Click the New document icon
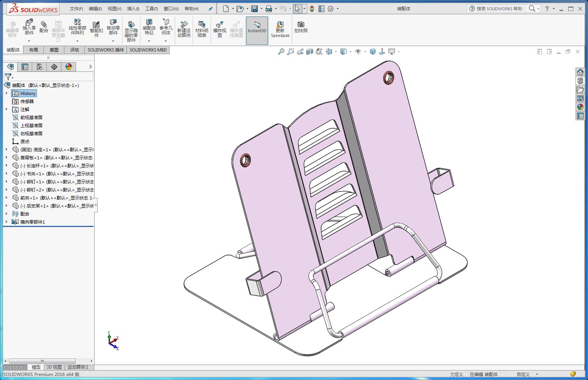 click(226, 9)
